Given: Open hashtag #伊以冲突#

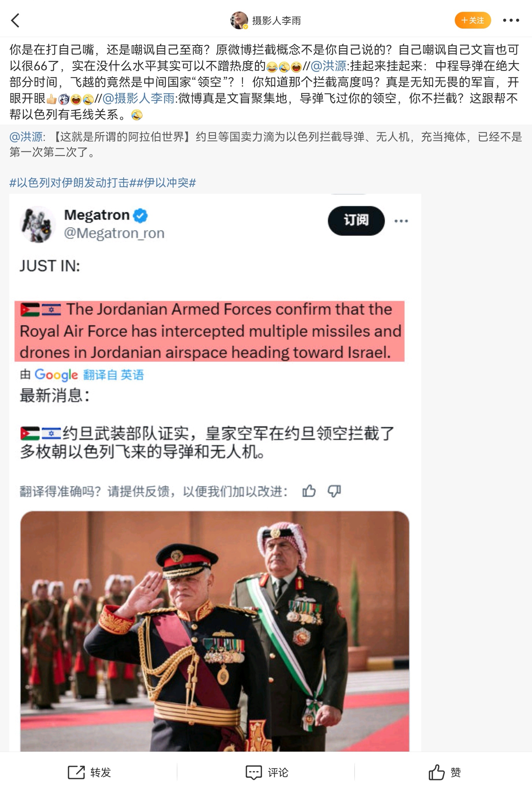Looking at the screenshot, I should click(166, 183).
